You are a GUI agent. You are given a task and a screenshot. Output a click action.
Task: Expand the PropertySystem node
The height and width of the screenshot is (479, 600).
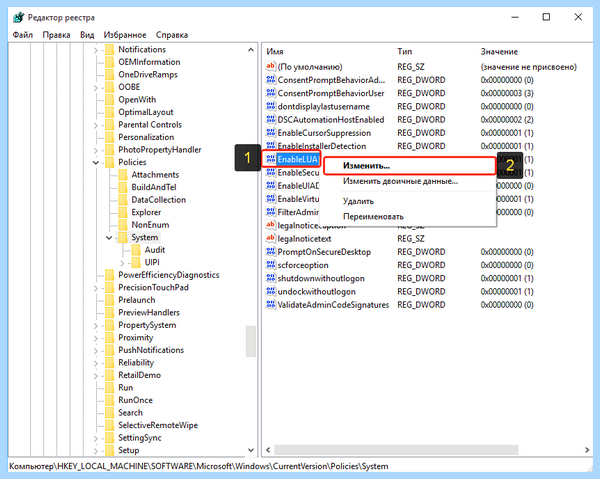coord(96,326)
